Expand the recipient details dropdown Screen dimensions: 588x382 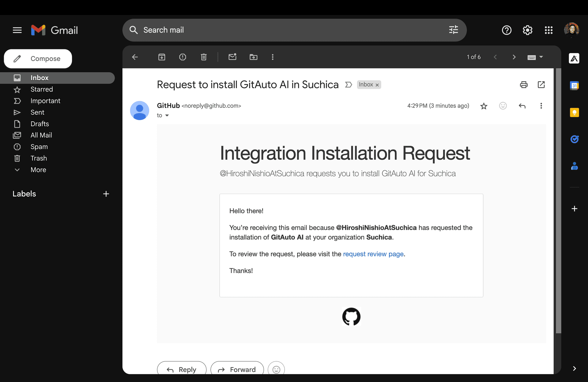pos(167,115)
